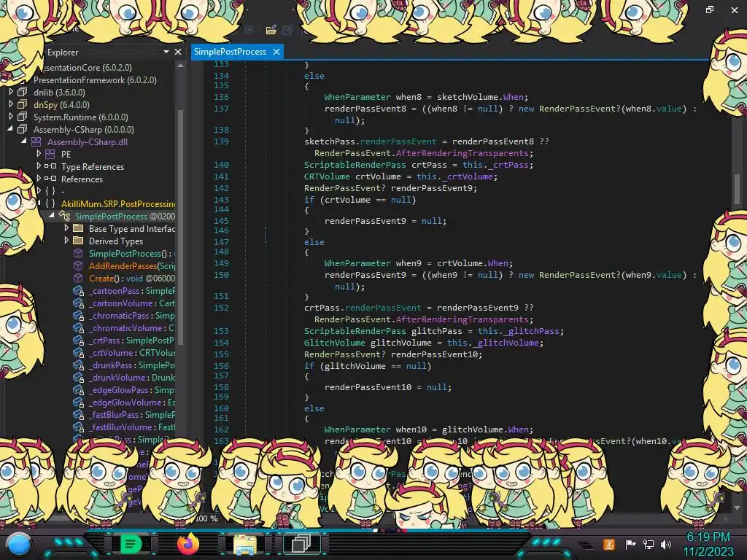747x560 pixels.
Task: Click WhenParameter type on line 149
Action: 357,262
